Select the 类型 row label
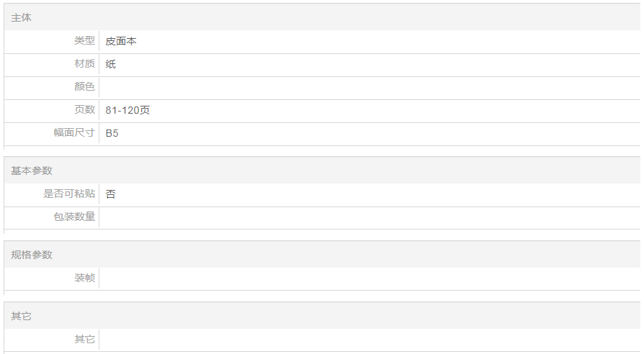 tap(84, 41)
